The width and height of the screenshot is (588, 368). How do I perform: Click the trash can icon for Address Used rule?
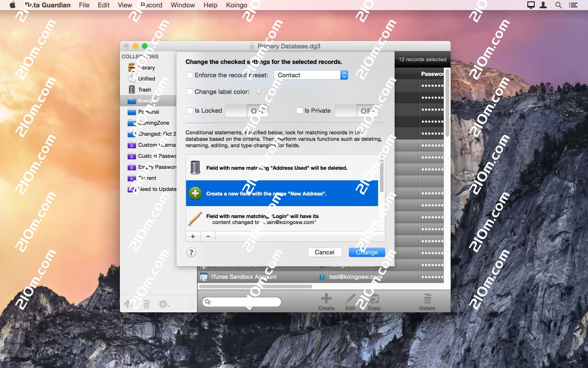(195, 168)
